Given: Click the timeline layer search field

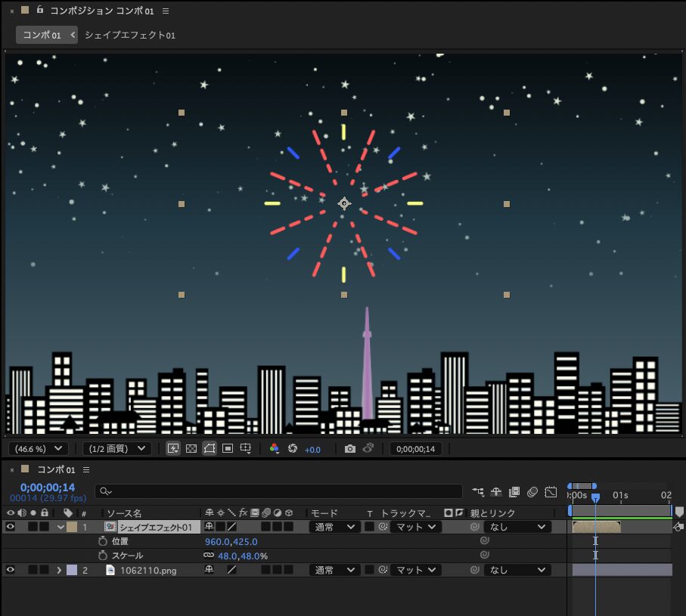Looking at the screenshot, I should (x=278, y=491).
